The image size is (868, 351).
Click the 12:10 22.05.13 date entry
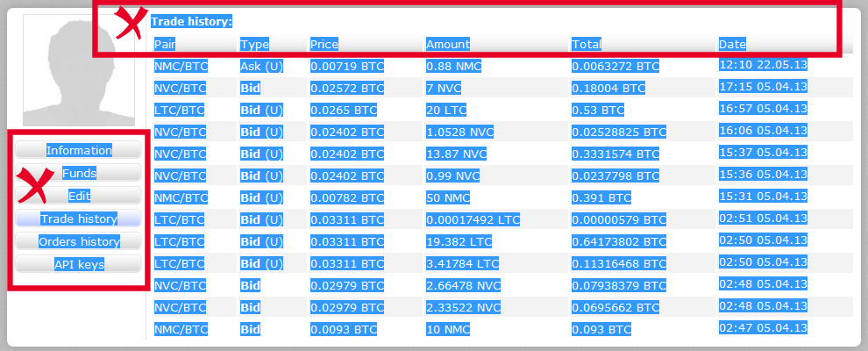pyautogui.click(x=763, y=65)
